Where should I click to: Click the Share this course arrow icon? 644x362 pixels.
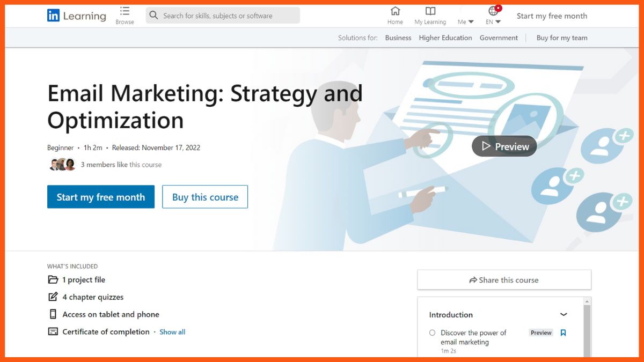coord(473,280)
